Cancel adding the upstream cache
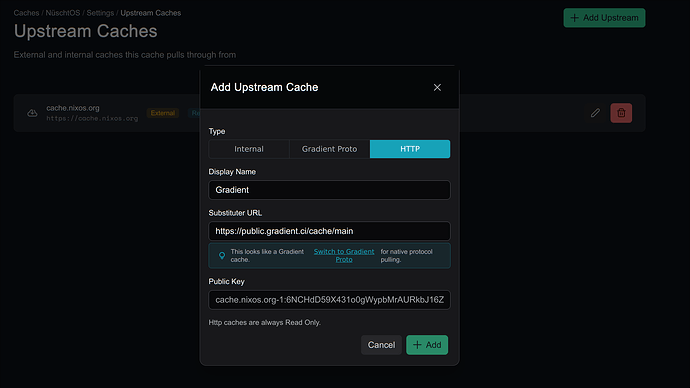The image size is (690, 388). 381,345
